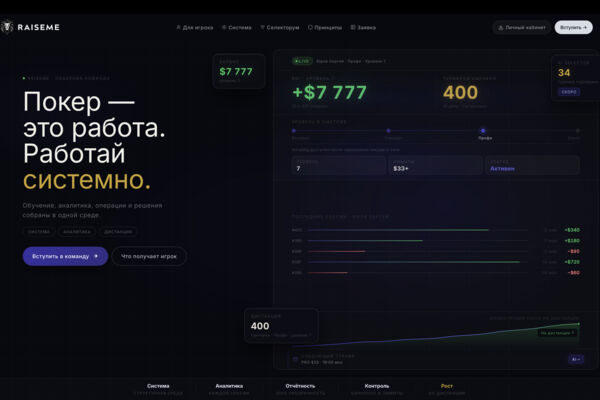Click the 'Аналитика' pill tag under the subtitle
The image size is (600, 400).
[77, 232]
